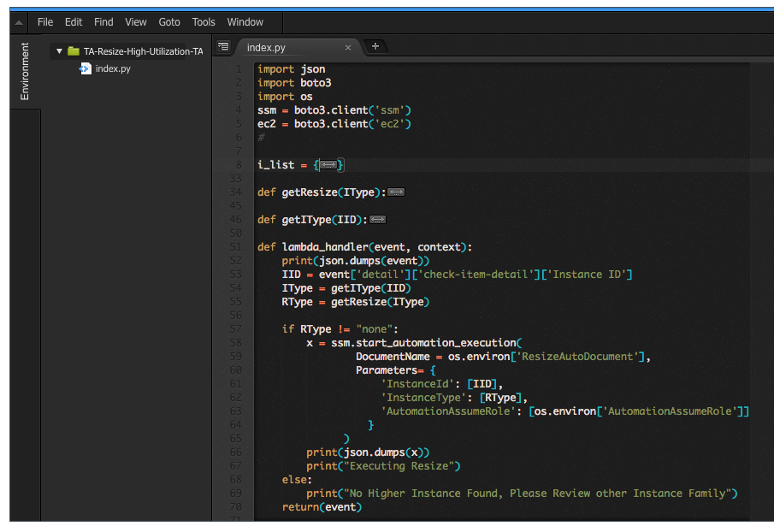This screenshot has height=532, width=774.
Task: Expand the folded getIType function body
Action: click(378, 220)
